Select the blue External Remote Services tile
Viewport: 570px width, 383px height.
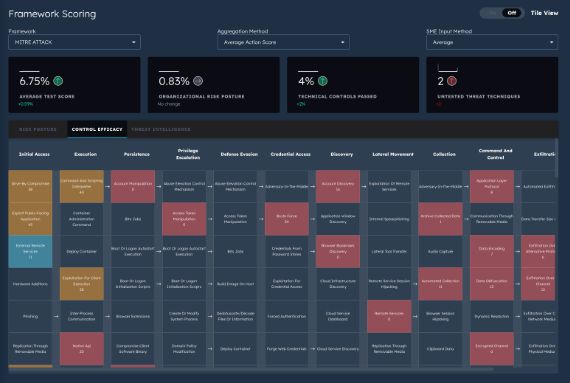30,251
